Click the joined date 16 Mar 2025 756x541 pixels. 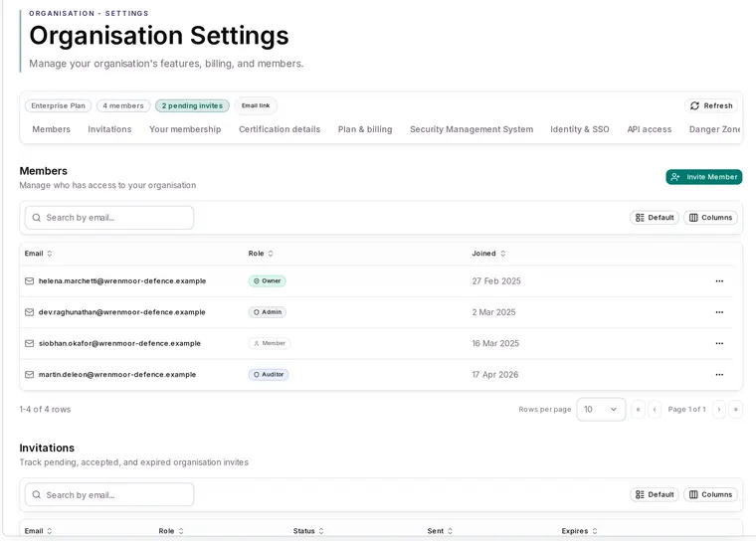495,343
